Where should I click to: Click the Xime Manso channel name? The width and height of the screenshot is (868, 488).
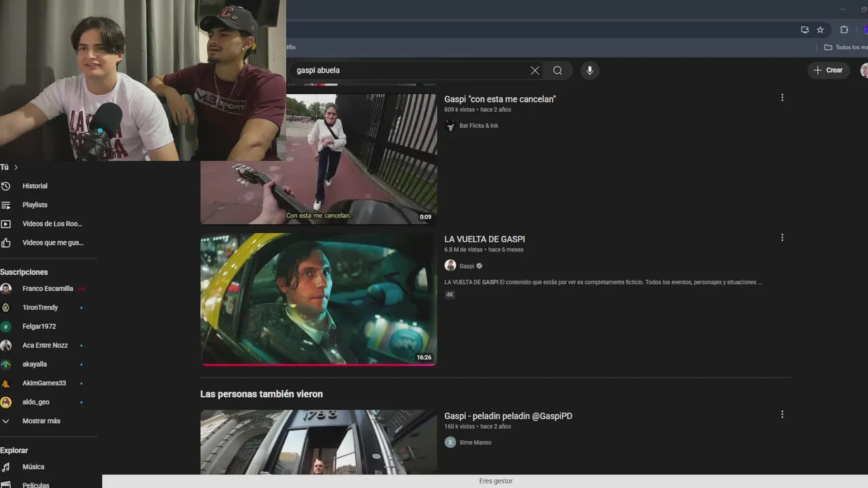[475, 443]
